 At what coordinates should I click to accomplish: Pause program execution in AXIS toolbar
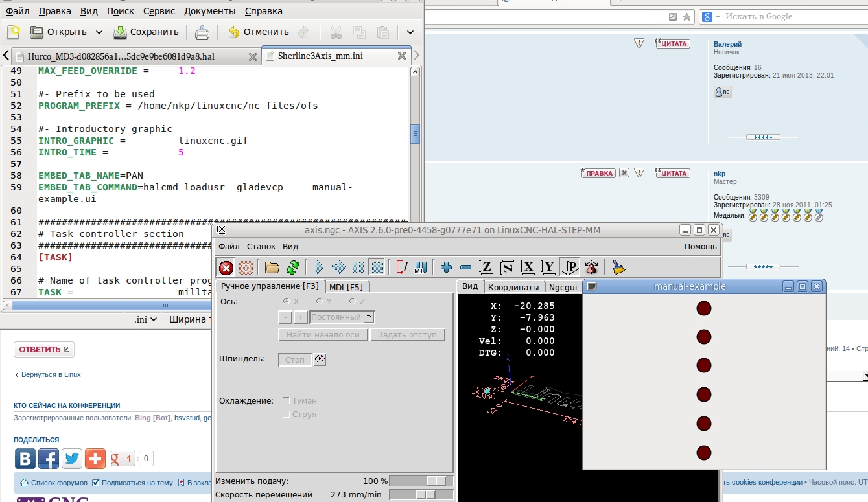358,268
